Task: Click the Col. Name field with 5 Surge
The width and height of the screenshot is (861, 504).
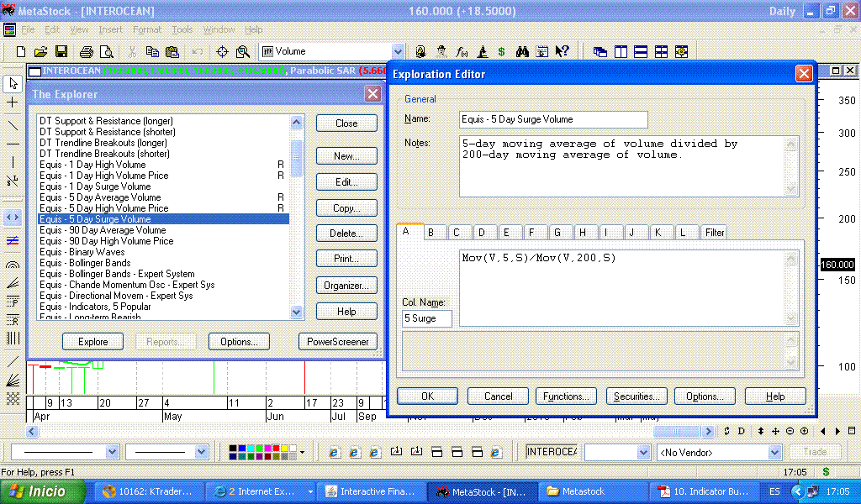Action: point(426,318)
